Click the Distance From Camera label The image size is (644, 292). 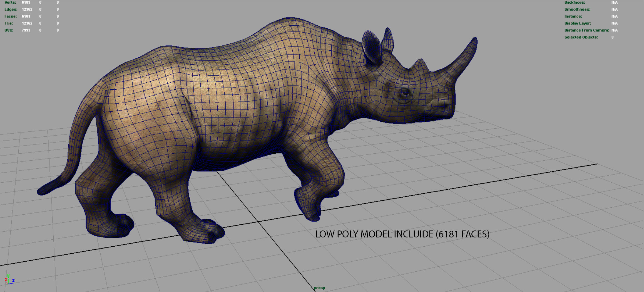click(586, 30)
